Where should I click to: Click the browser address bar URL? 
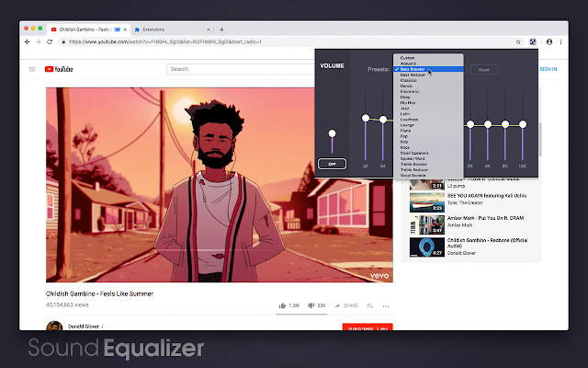pyautogui.click(x=165, y=42)
